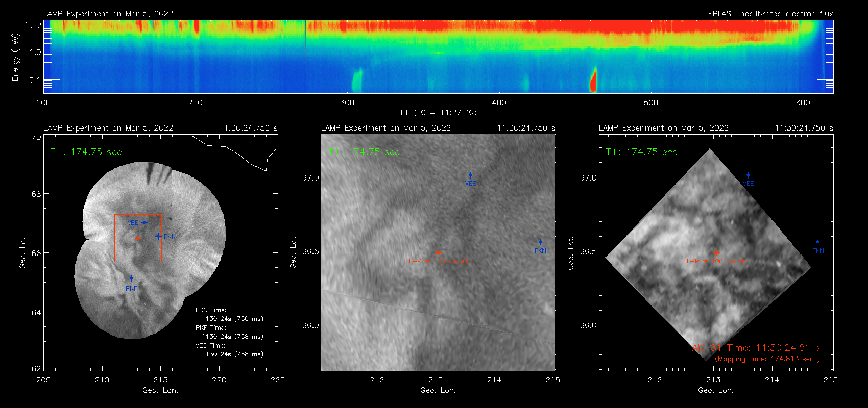Click the '0.1' energy tick label
The image size is (868, 408).
click(35, 80)
